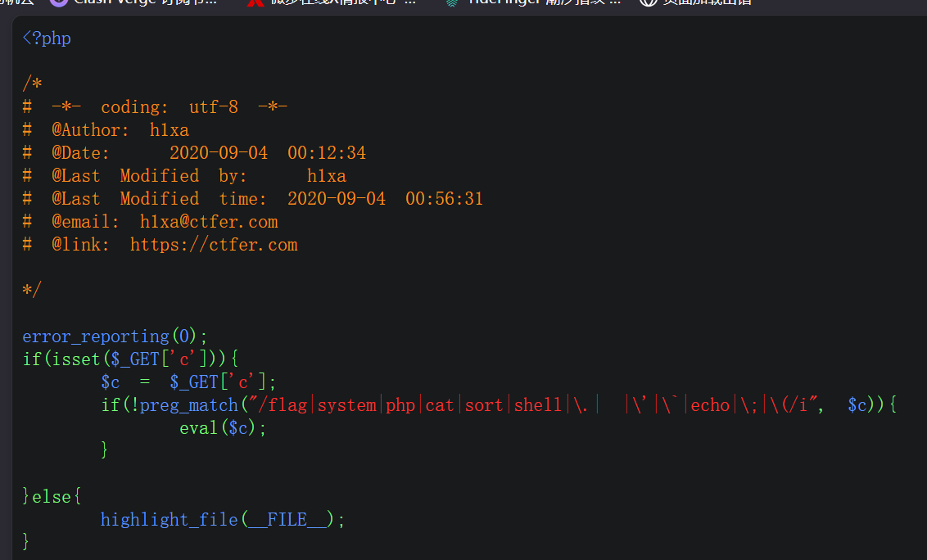
Task: Click the URL "https://ctfer.com"
Action: (x=214, y=245)
